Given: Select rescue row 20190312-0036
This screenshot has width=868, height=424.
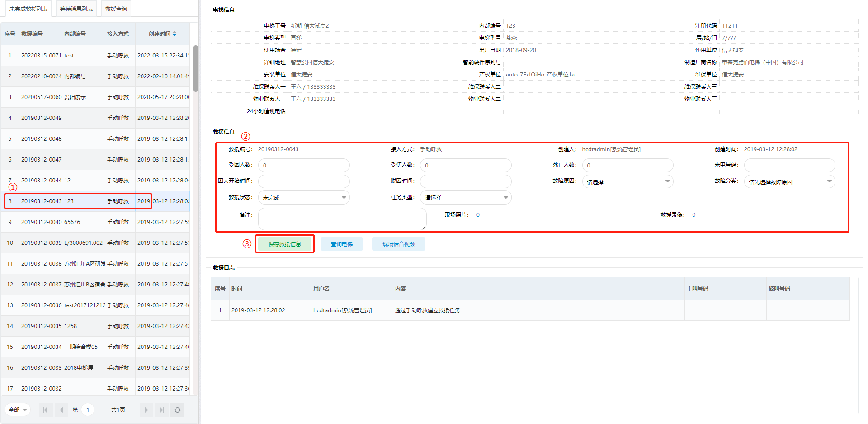Looking at the screenshot, I should coord(95,305).
